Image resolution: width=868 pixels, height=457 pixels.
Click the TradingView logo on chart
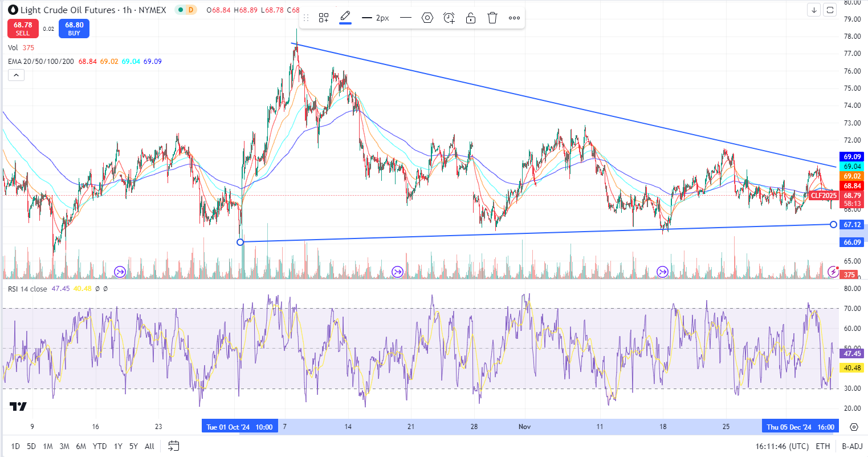click(x=18, y=406)
